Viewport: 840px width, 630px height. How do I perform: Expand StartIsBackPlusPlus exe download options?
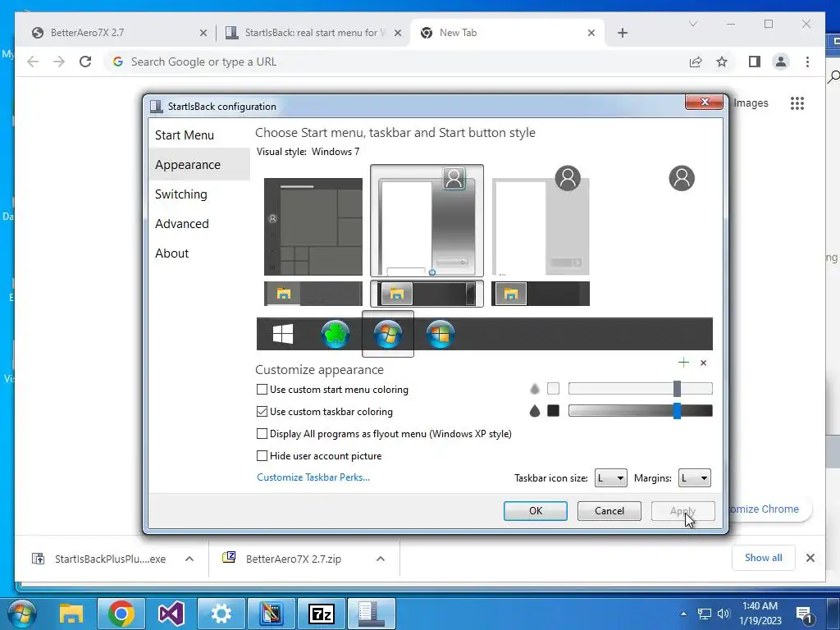click(189, 559)
